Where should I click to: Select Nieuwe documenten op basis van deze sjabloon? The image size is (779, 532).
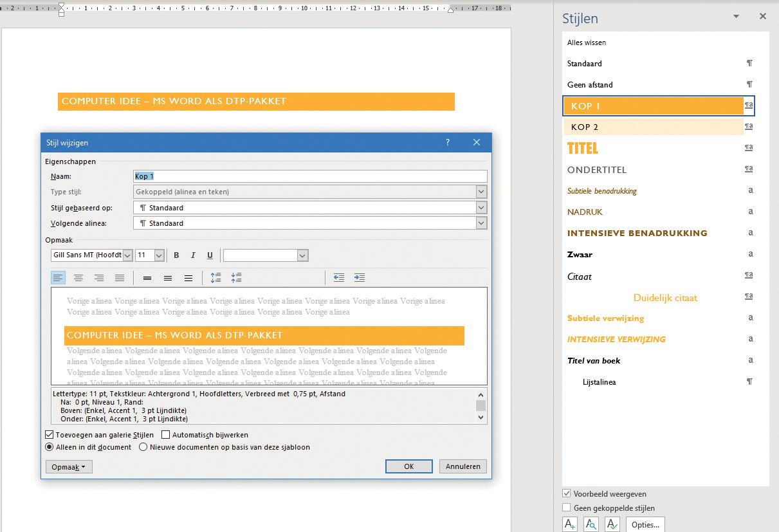pos(143,447)
